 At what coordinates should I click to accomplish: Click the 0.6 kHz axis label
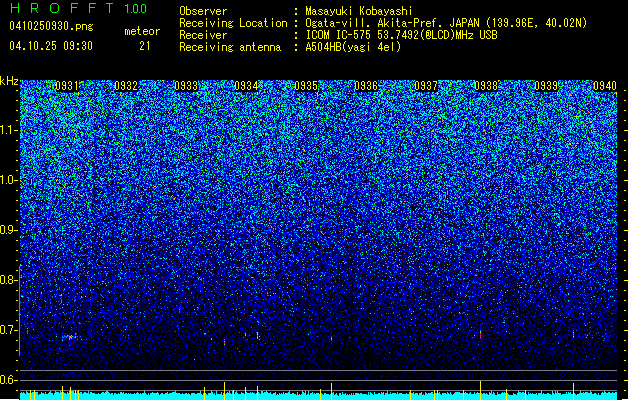pyautogui.click(x=8, y=380)
